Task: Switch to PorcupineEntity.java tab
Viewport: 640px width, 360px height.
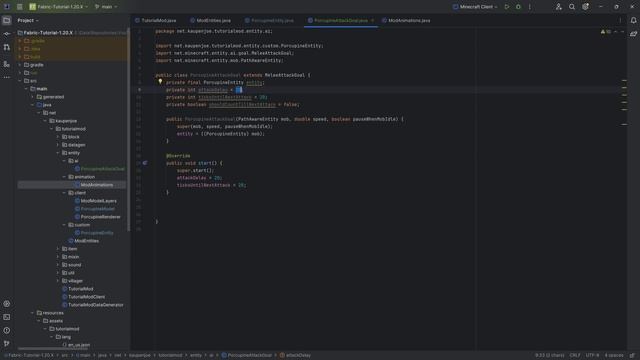Action: pyautogui.click(x=269, y=20)
